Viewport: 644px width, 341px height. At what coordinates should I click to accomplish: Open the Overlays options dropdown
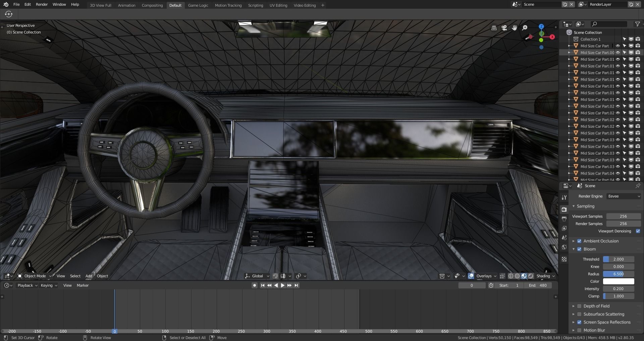pyautogui.click(x=486, y=276)
